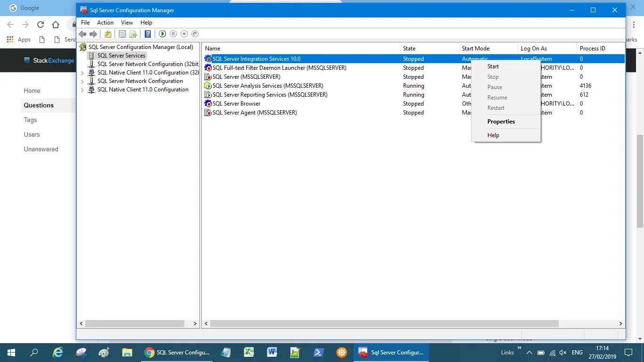Sort by the Log On As column header

coord(547,49)
